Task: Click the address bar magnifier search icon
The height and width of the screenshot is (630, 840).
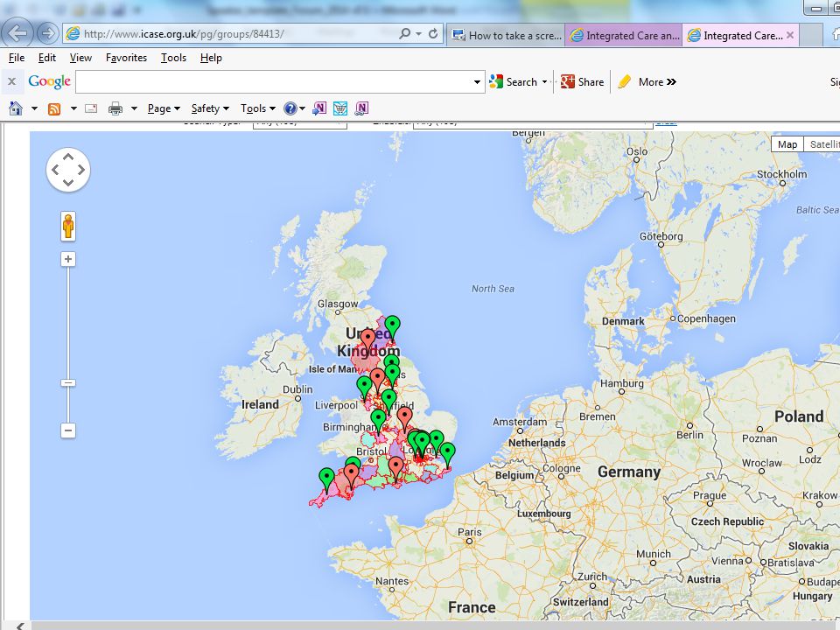Action: coord(404,34)
